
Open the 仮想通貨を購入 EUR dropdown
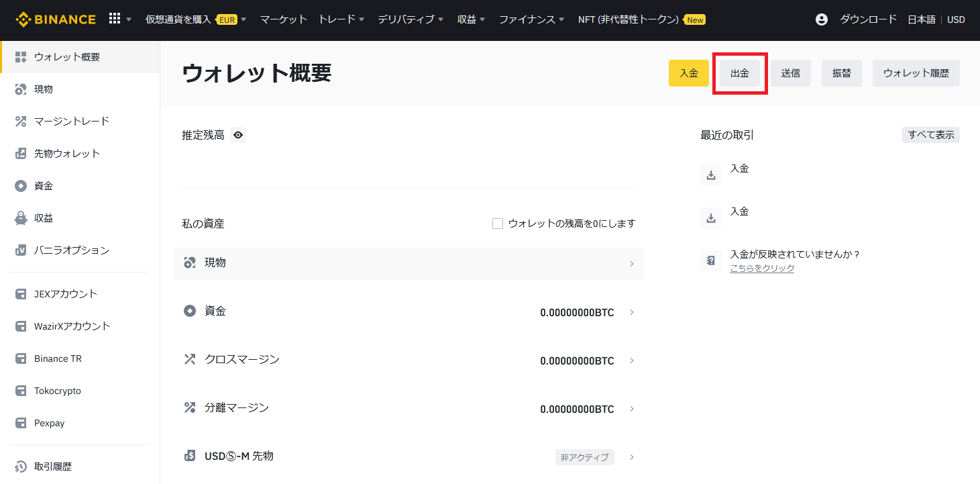(196, 19)
